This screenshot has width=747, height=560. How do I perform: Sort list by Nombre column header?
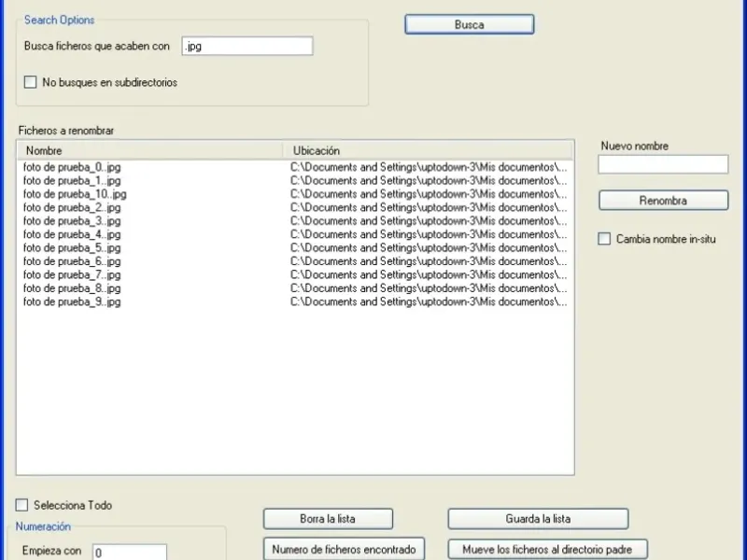[x=149, y=150]
